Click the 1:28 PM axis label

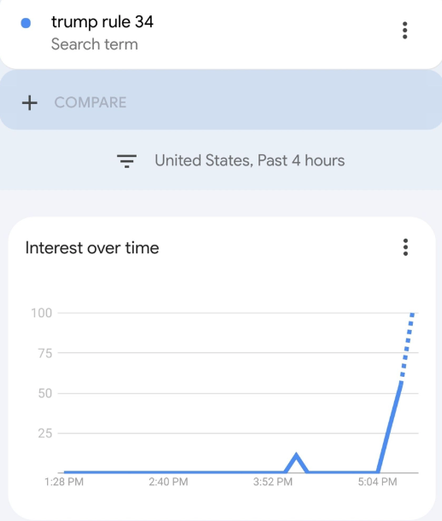coord(64,482)
